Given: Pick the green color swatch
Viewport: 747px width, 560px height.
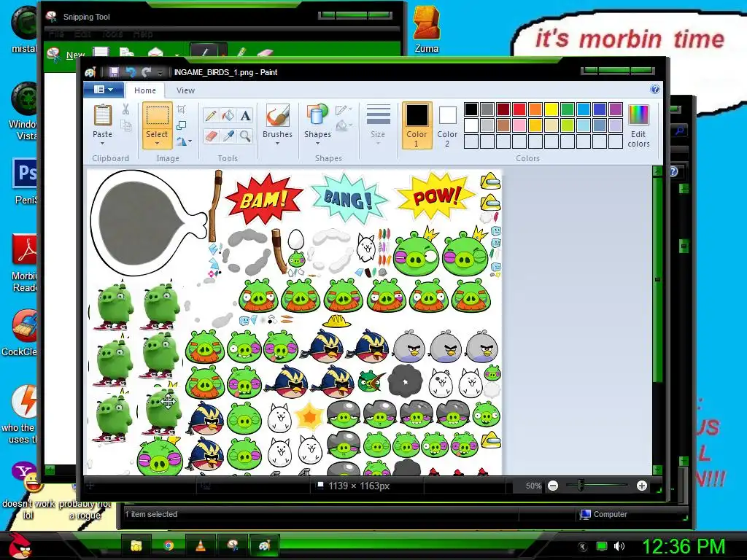Looking at the screenshot, I should click(x=568, y=109).
